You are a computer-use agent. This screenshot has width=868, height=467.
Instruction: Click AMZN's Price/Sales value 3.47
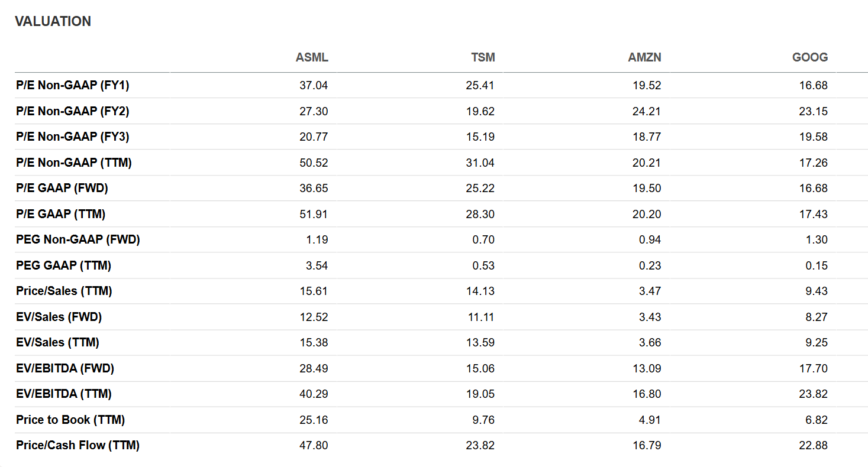(650, 291)
